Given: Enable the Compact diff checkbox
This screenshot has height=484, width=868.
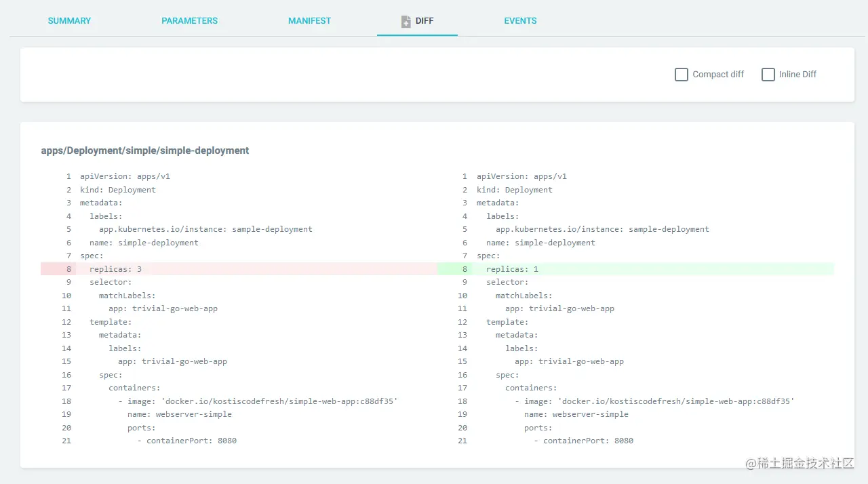Looking at the screenshot, I should (682, 75).
